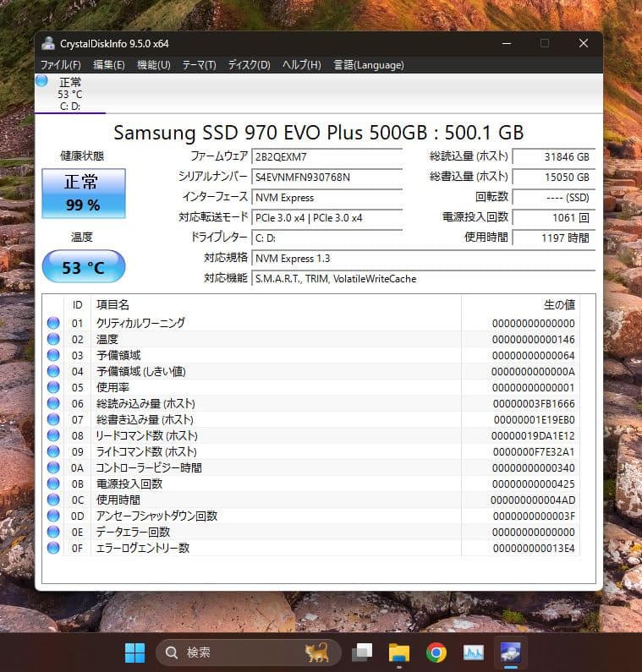Image resolution: width=642 pixels, height=672 pixels.
Task: Open the performance monitor taskbar icon
Action: (x=474, y=653)
